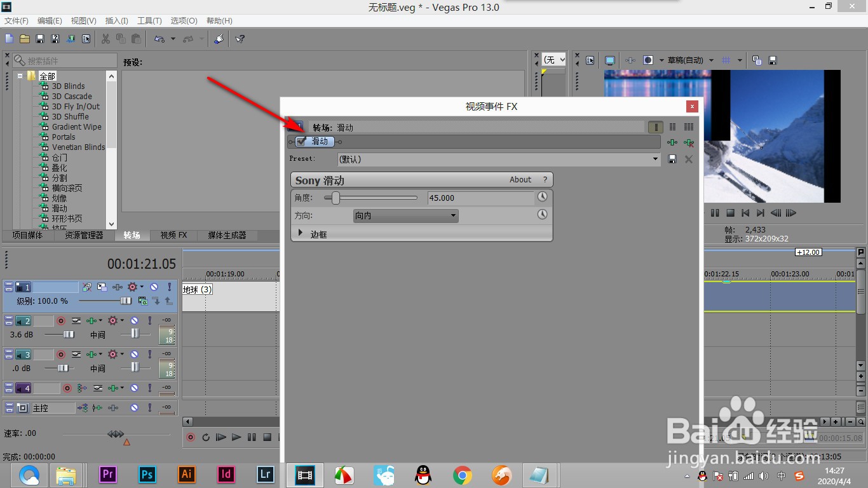Solo video track 1
Screen dimensions: 868x488
[x=170, y=287]
